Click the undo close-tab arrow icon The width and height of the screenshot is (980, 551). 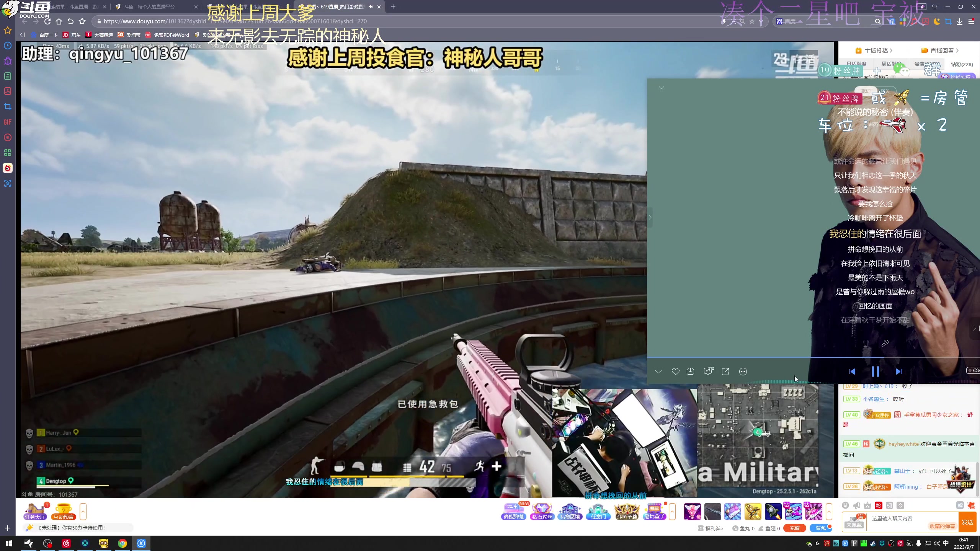(70, 21)
